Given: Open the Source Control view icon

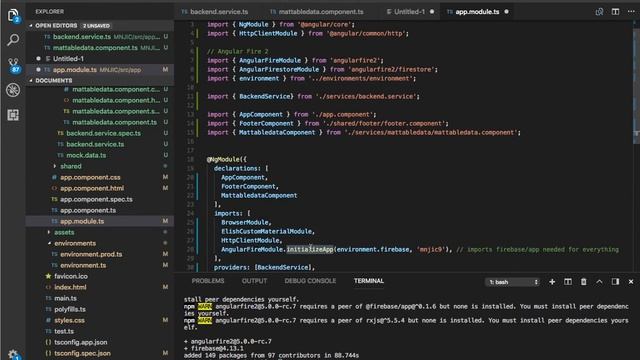Looking at the screenshot, I should coord(13,65).
